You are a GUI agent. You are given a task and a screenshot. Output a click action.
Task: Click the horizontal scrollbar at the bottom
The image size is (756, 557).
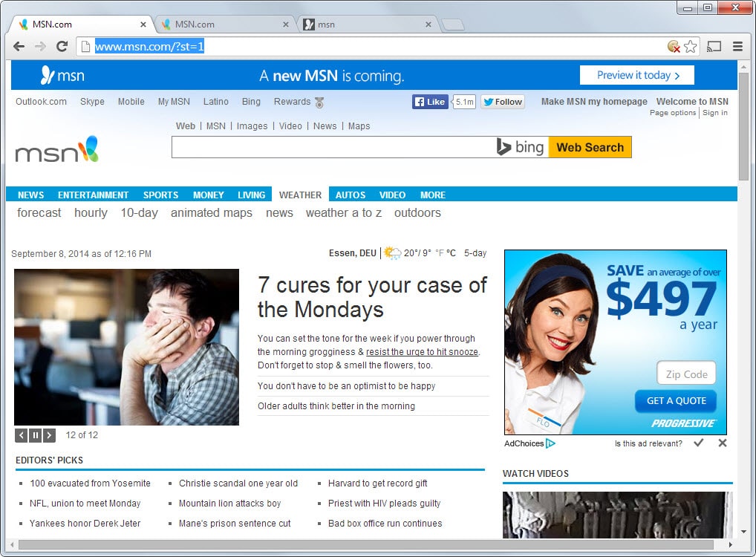tap(365, 545)
